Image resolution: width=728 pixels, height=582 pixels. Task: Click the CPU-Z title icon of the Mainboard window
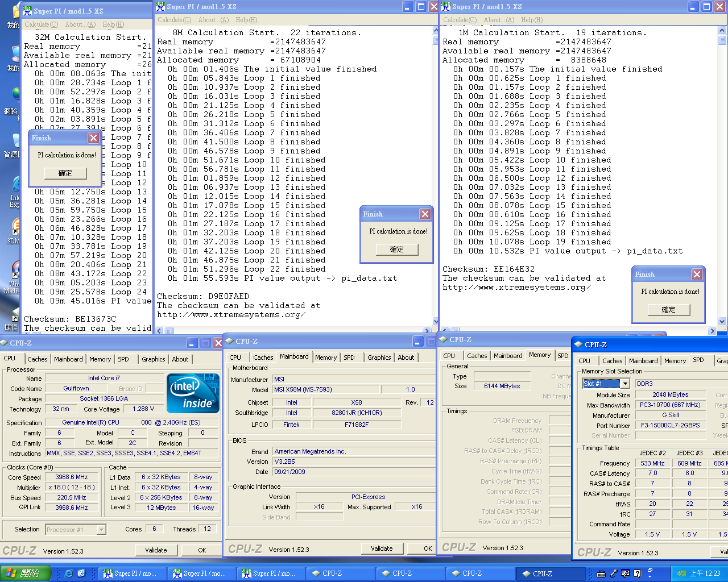pyautogui.click(x=230, y=341)
